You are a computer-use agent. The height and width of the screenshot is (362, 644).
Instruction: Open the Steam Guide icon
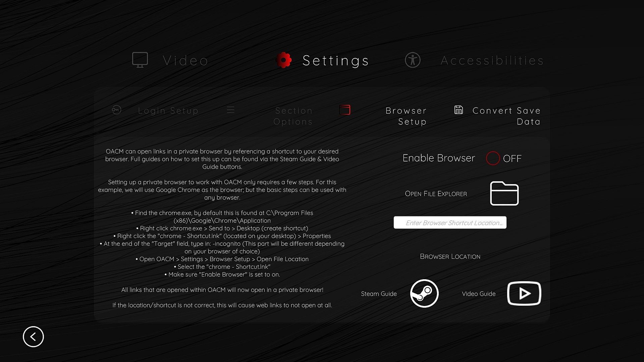[x=424, y=294]
